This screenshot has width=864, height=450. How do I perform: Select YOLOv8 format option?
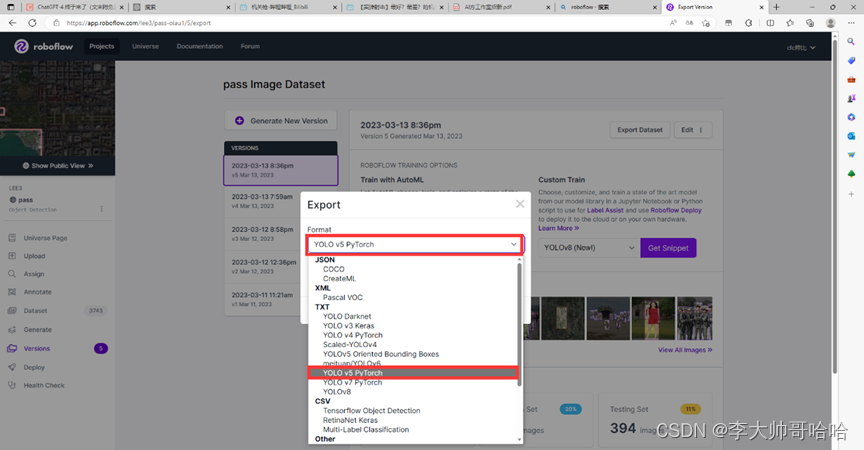click(336, 392)
